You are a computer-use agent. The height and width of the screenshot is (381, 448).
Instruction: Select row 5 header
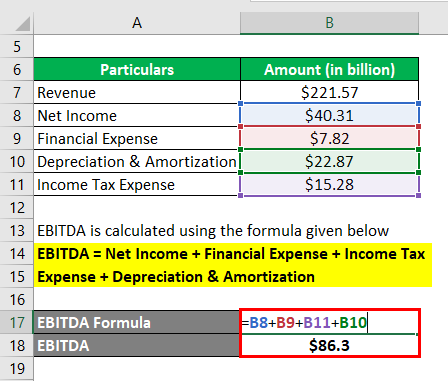coord(17,46)
